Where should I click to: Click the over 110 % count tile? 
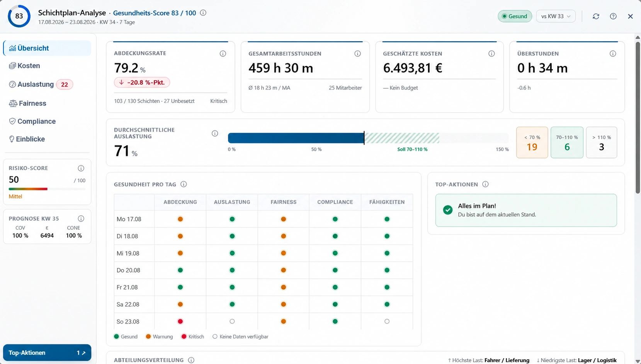[602, 142]
